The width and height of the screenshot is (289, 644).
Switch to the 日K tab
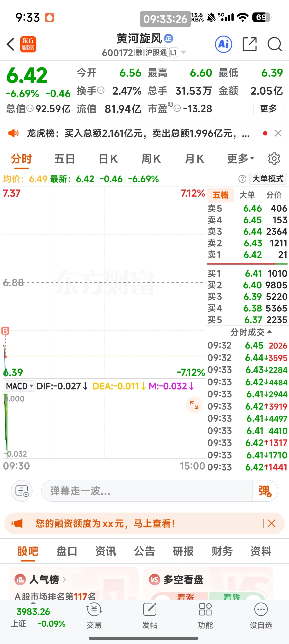click(108, 159)
